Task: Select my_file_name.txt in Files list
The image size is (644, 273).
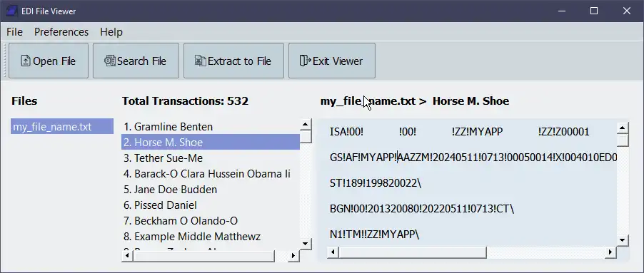Action: [x=62, y=127]
